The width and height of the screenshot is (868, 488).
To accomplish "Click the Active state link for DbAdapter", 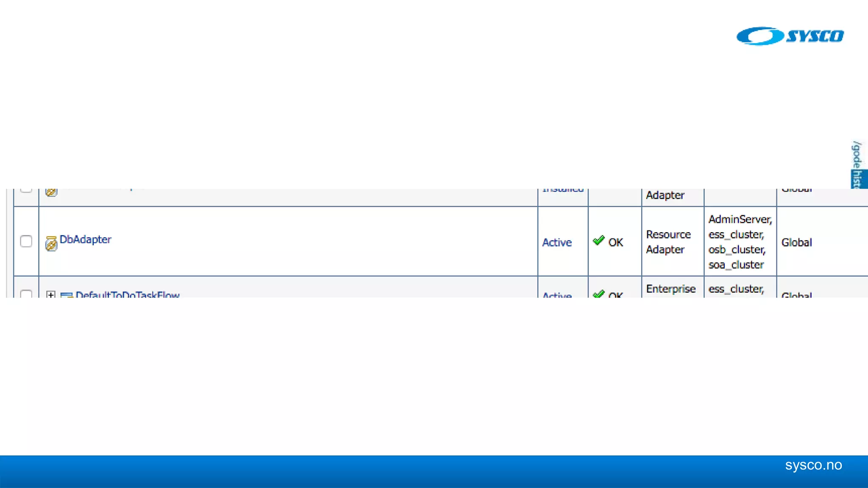I will [x=557, y=242].
